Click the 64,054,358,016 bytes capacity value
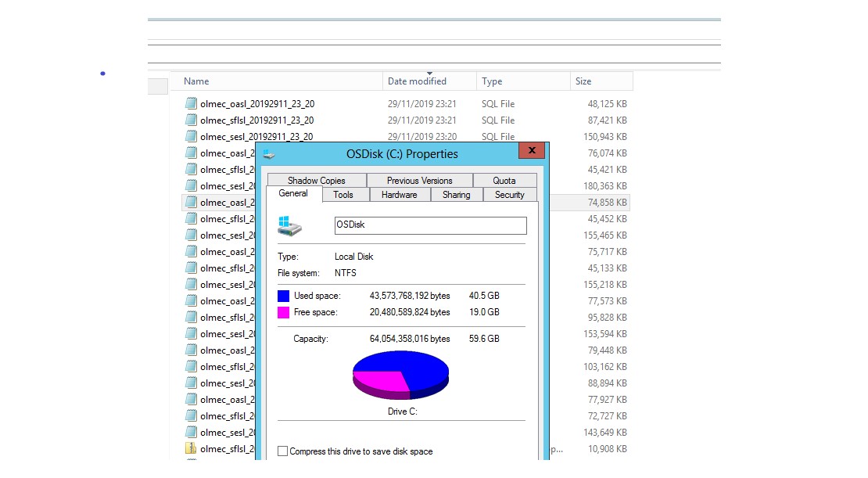868x478 pixels. (410, 339)
